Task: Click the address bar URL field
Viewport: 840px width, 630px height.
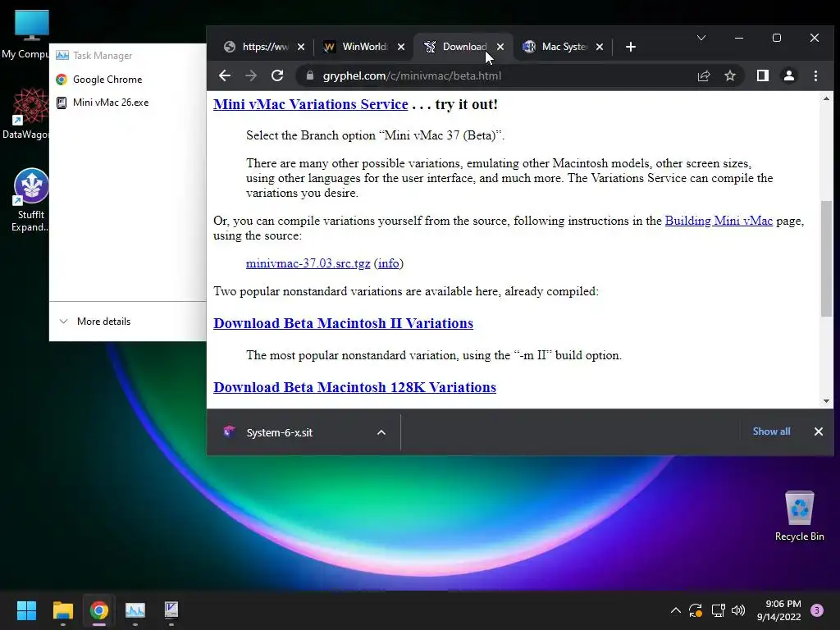Action: (x=492, y=75)
